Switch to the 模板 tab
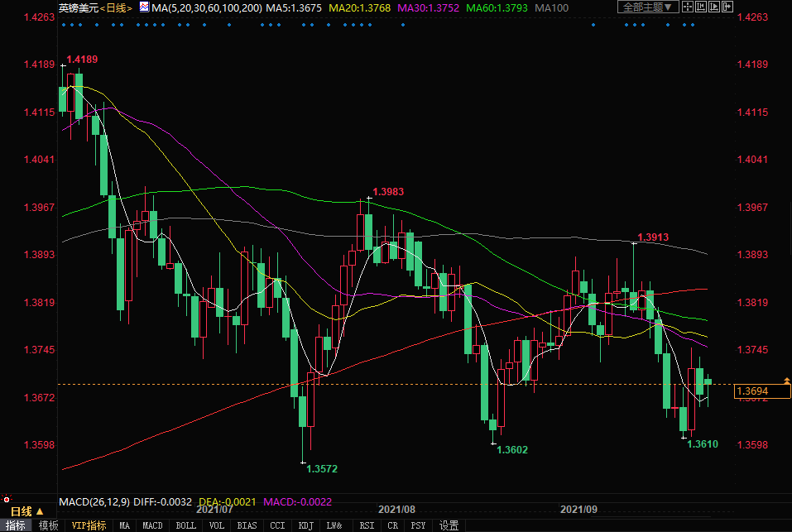792x532 pixels. 48,525
